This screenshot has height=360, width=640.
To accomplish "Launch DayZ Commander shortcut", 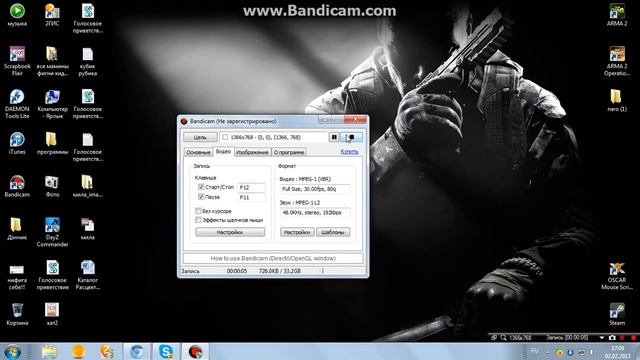I will click(52, 232).
